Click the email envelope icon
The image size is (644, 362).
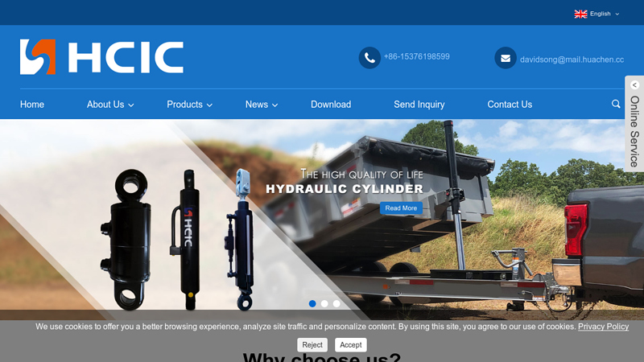point(506,58)
